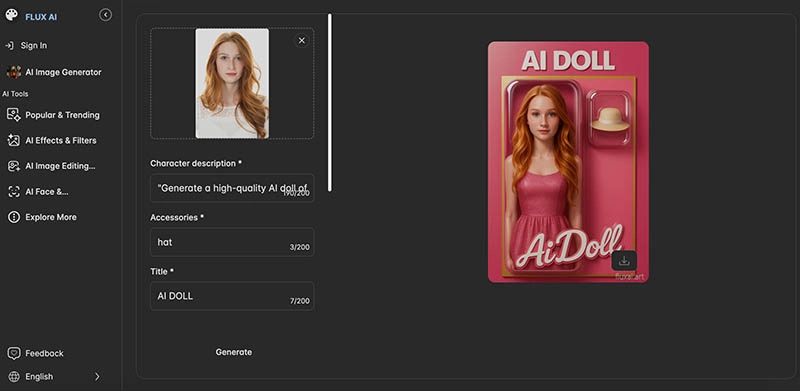The image size is (800, 391).
Task: Click the Popular & Trending icon
Action: [13, 115]
